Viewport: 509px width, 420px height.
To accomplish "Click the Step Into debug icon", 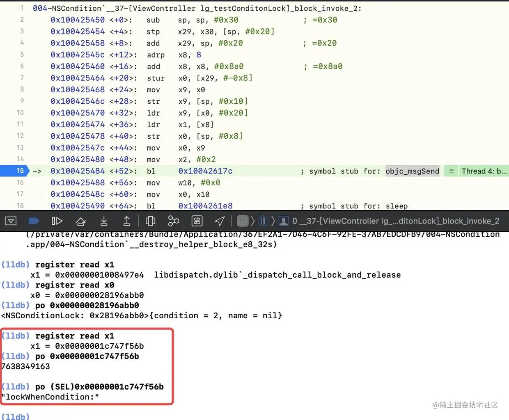I will click(x=104, y=221).
